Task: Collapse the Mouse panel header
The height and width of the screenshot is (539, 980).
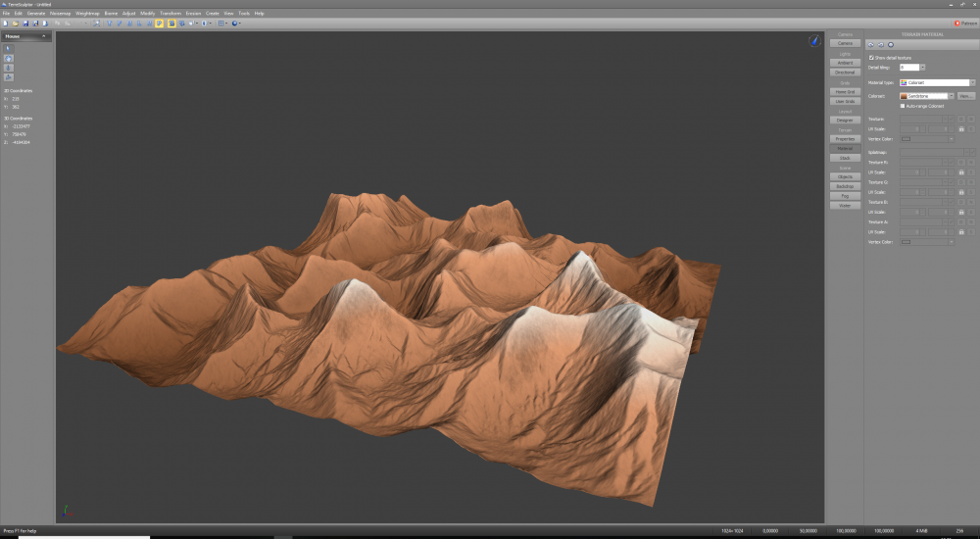Action: 46,36
